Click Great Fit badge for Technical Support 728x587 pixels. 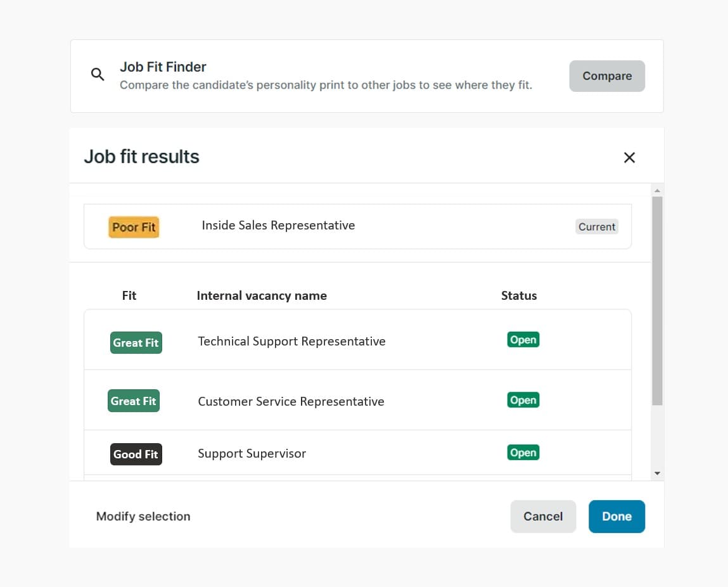pyautogui.click(x=136, y=342)
